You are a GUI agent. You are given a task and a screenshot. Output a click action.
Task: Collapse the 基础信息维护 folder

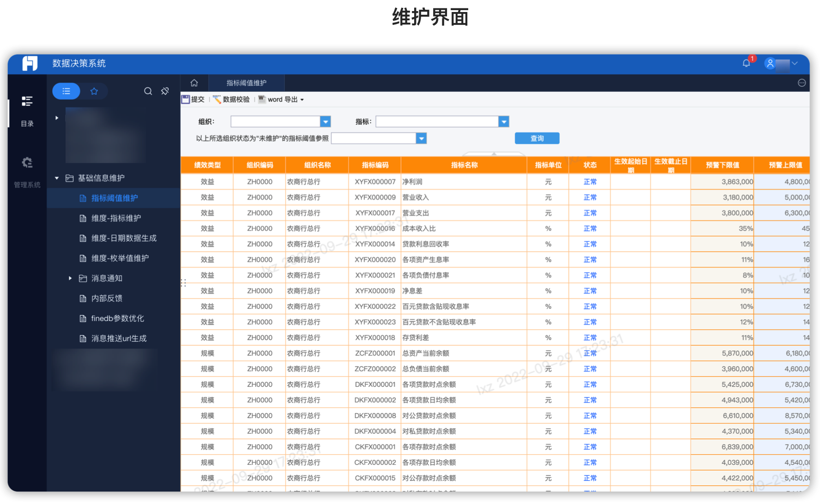pyautogui.click(x=57, y=178)
